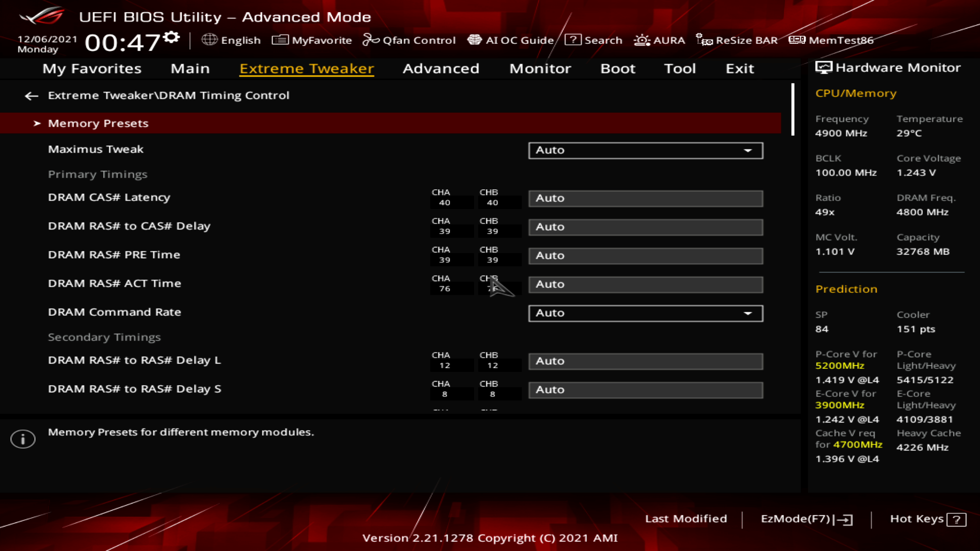Screen dimensions: 980x551
Task: Switch to the Advanced tab
Action: click(440, 68)
